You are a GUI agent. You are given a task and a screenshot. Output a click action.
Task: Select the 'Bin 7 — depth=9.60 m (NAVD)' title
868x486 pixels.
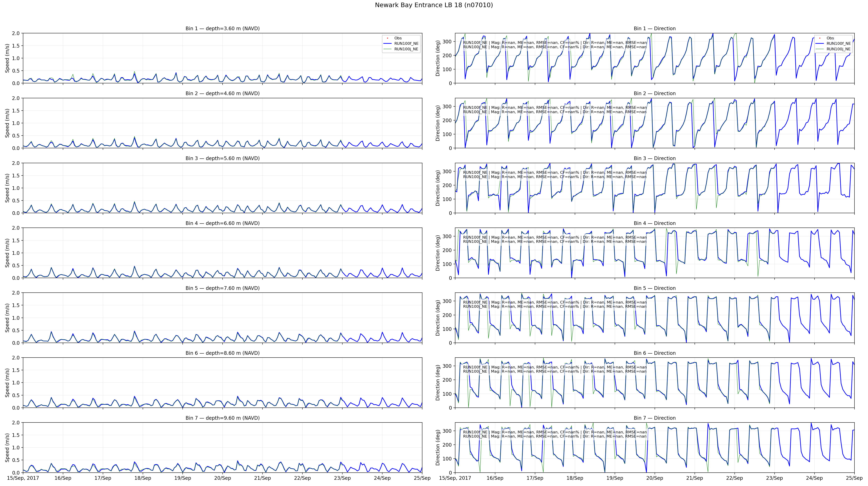point(222,418)
